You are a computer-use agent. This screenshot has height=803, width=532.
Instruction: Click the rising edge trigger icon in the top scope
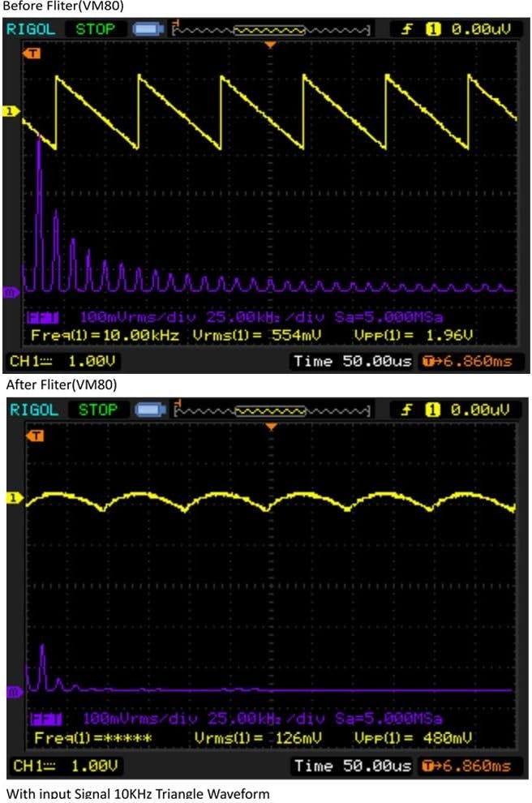tap(406, 29)
